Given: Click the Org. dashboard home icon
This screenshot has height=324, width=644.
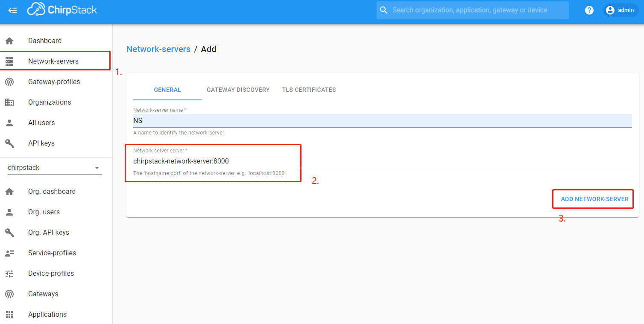Looking at the screenshot, I should (x=9, y=192).
